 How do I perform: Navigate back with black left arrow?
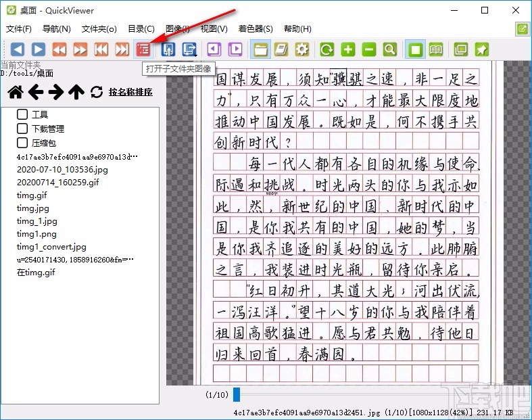coord(36,92)
